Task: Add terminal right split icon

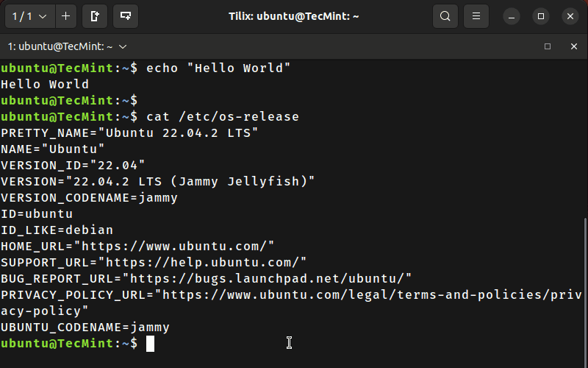Action: click(95, 16)
